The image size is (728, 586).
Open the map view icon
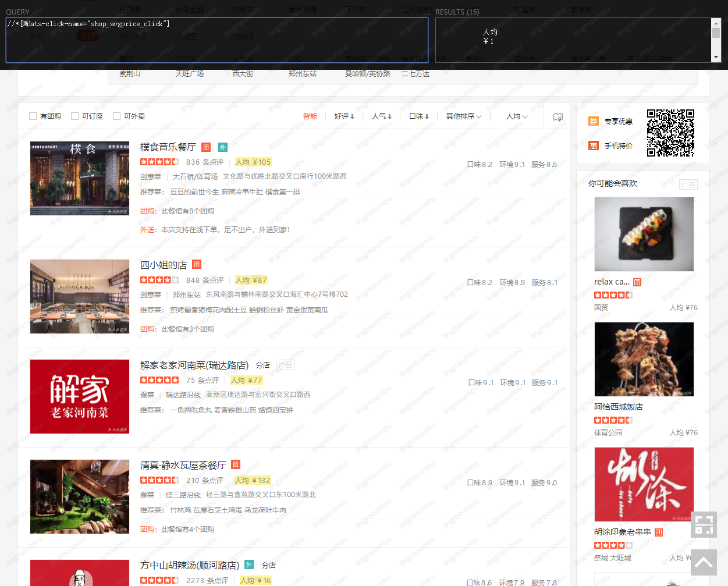(557, 117)
